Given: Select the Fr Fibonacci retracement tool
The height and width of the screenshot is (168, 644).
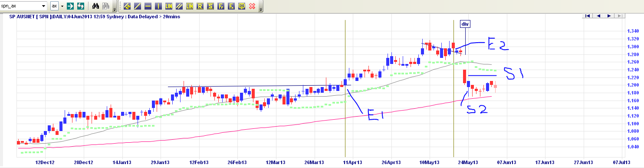Looking at the screenshot, I should [221, 6].
